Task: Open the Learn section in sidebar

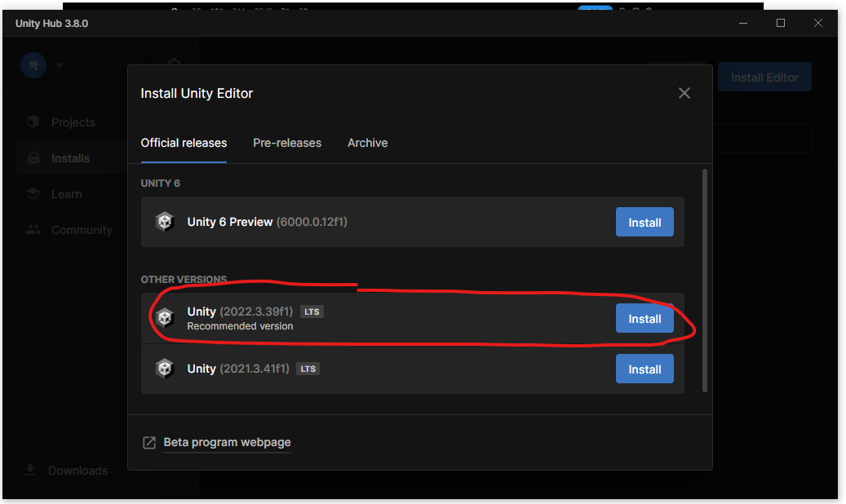Action: (66, 194)
